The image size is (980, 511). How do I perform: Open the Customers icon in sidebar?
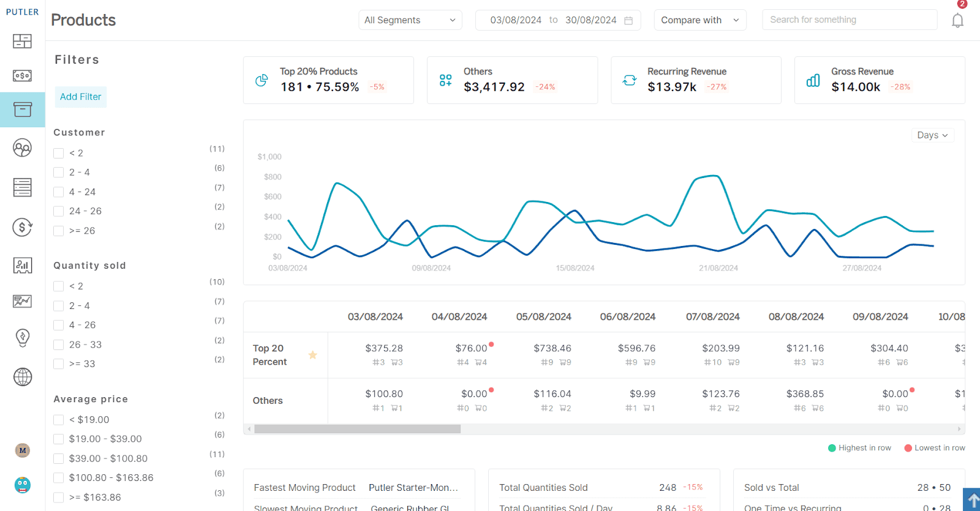tap(22, 148)
